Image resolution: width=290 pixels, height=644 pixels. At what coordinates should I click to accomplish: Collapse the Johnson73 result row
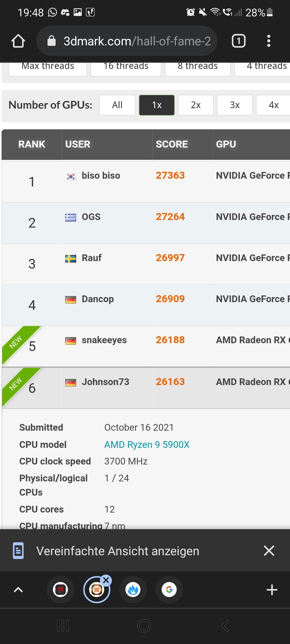click(x=146, y=388)
